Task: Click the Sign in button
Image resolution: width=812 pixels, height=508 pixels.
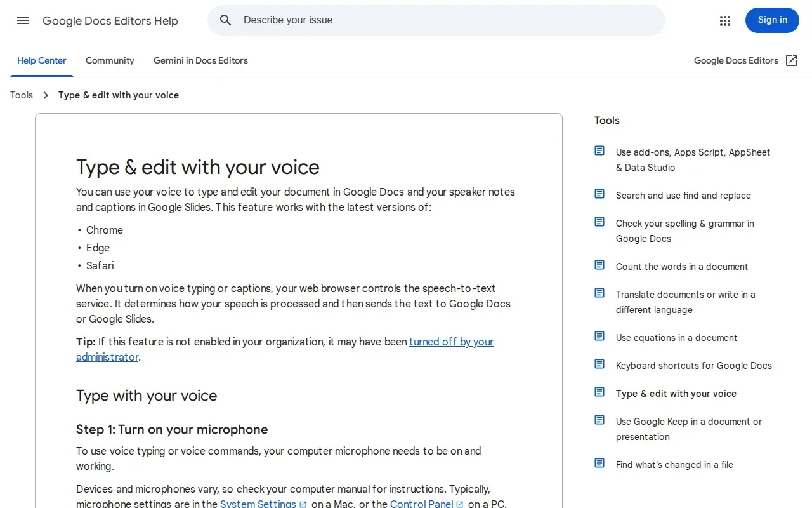Action: tap(772, 20)
